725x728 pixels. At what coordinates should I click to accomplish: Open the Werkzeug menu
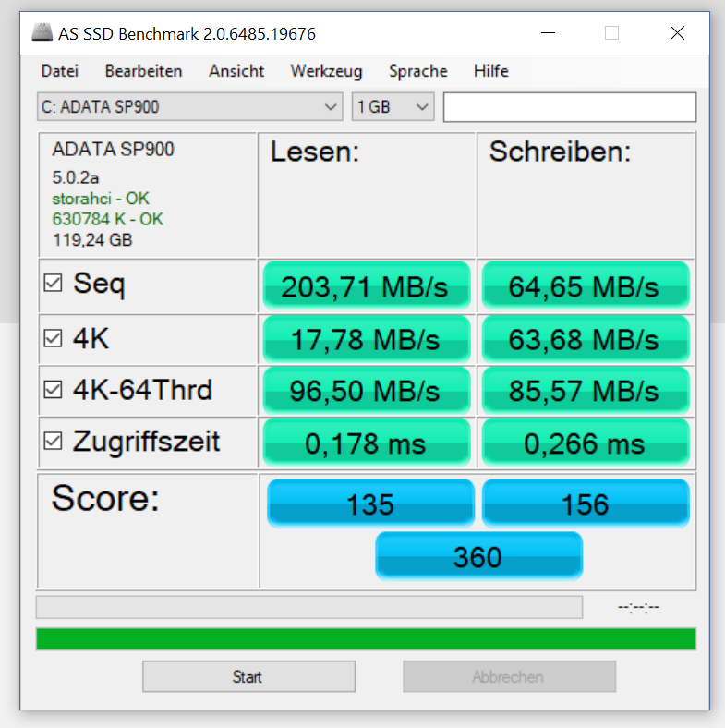(x=326, y=71)
